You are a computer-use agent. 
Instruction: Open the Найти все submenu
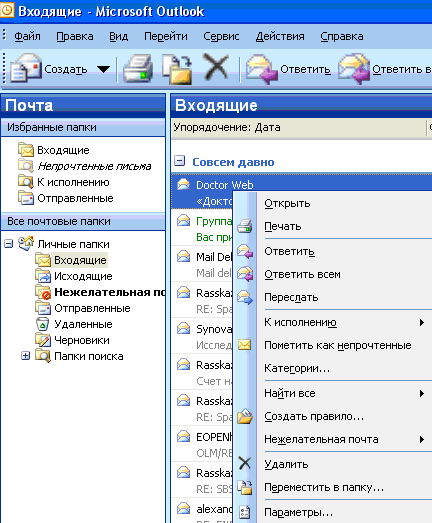[x=334, y=393]
